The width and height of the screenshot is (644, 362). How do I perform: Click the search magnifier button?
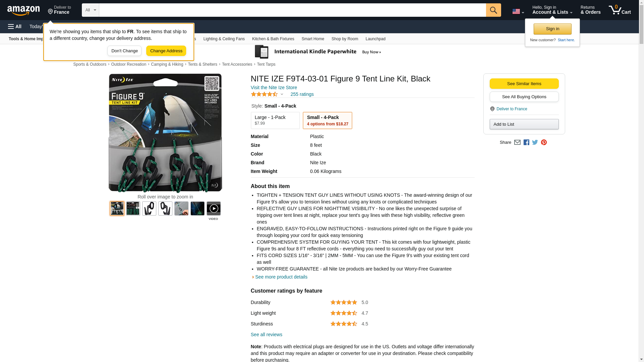(493, 10)
